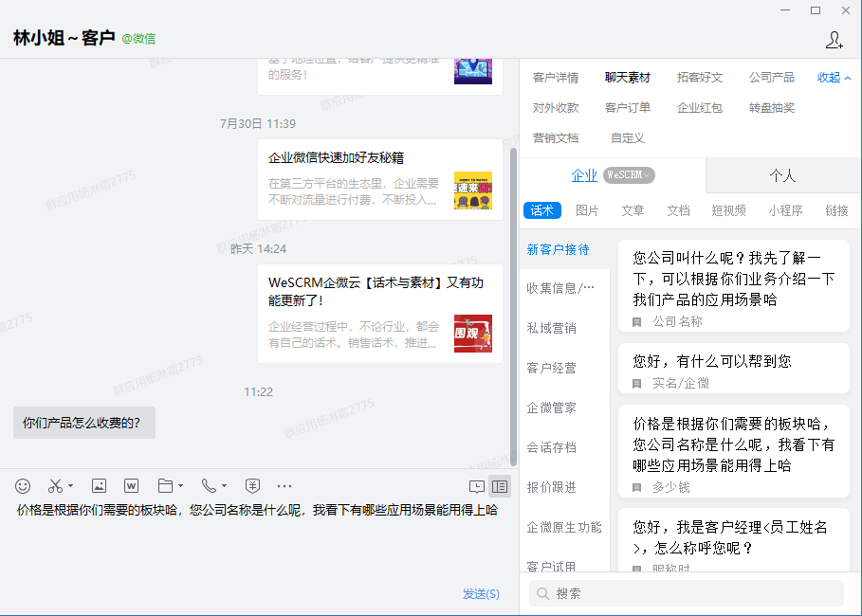Viewport: 862px width, 616px height.
Task: Open the chat history message icon
Action: pos(476,486)
